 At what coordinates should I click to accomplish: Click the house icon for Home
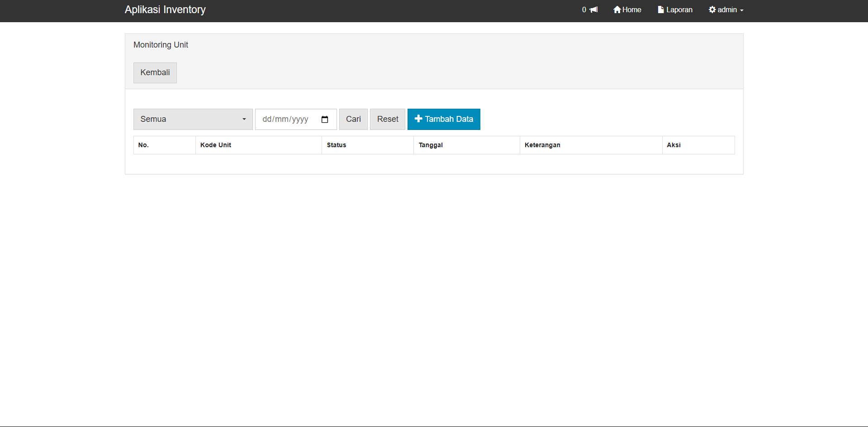tap(617, 10)
